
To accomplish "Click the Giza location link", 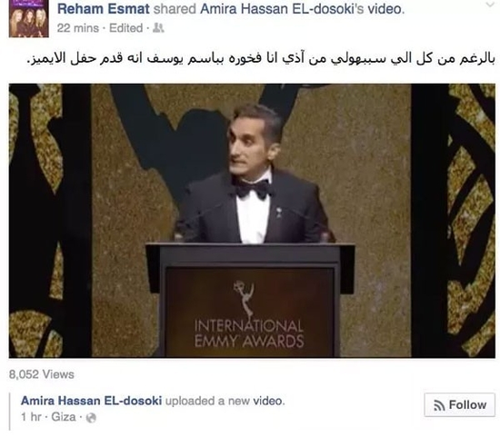I will pyautogui.click(x=64, y=417).
